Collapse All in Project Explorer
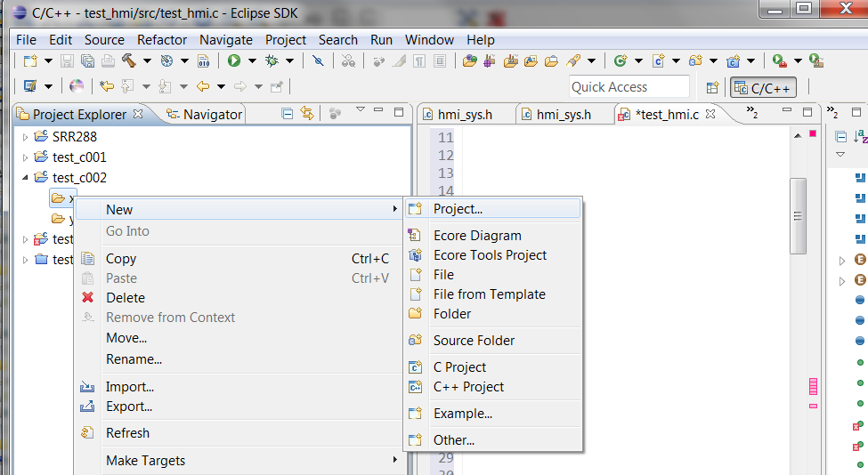The height and width of the screenshot is (475, 868). (x=287, y=114)
